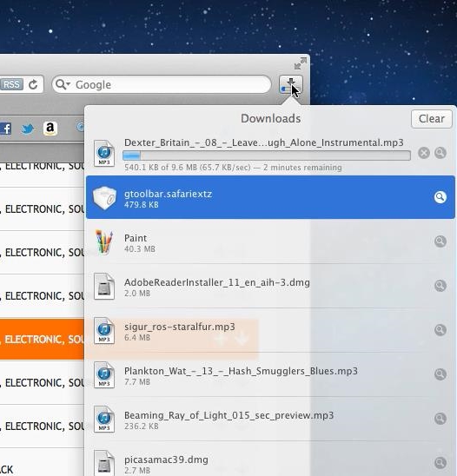Reveal sigur_ros-staralfur.mp3 in Finder

pyautogui.click(x=440, y=330)
